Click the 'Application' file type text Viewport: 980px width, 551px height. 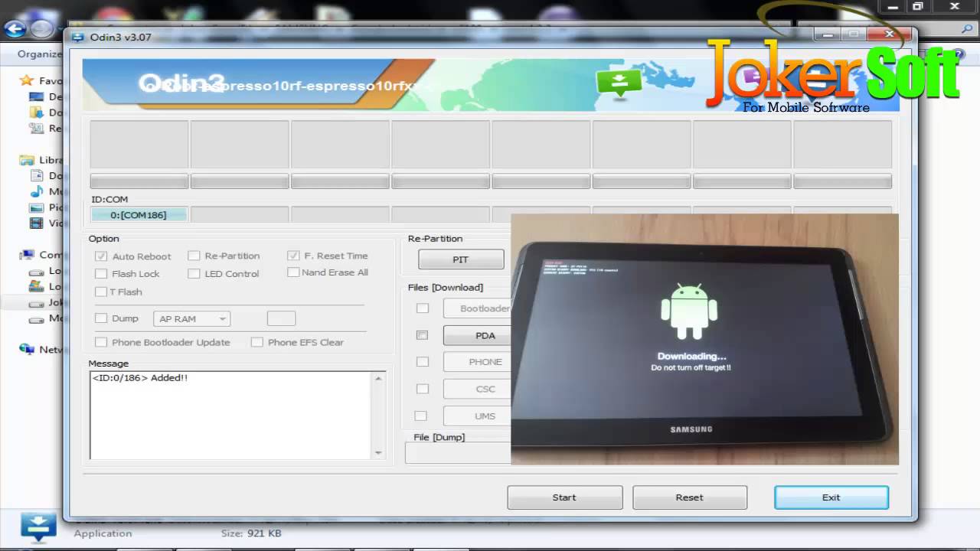pos(103,533)
